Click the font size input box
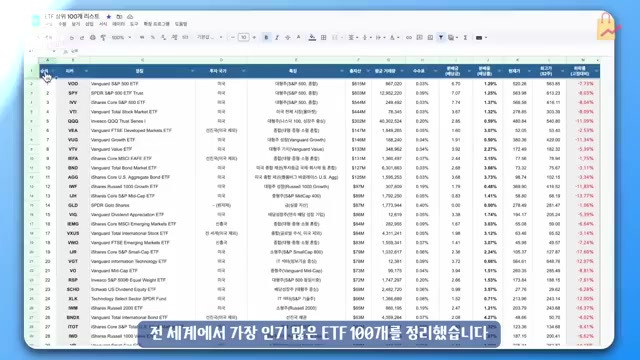The image size is (640, 360). [244, 38]
